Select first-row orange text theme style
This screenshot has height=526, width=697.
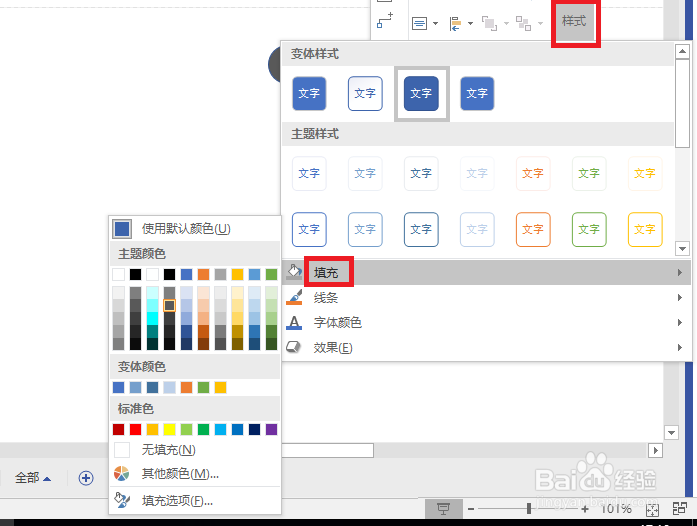click(533, 173)
